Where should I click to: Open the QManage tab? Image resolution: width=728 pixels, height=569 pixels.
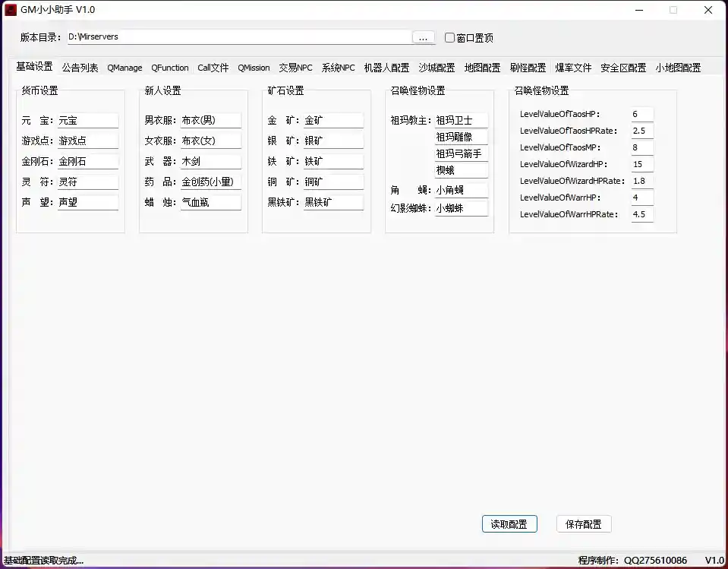[x=124, y=68]
